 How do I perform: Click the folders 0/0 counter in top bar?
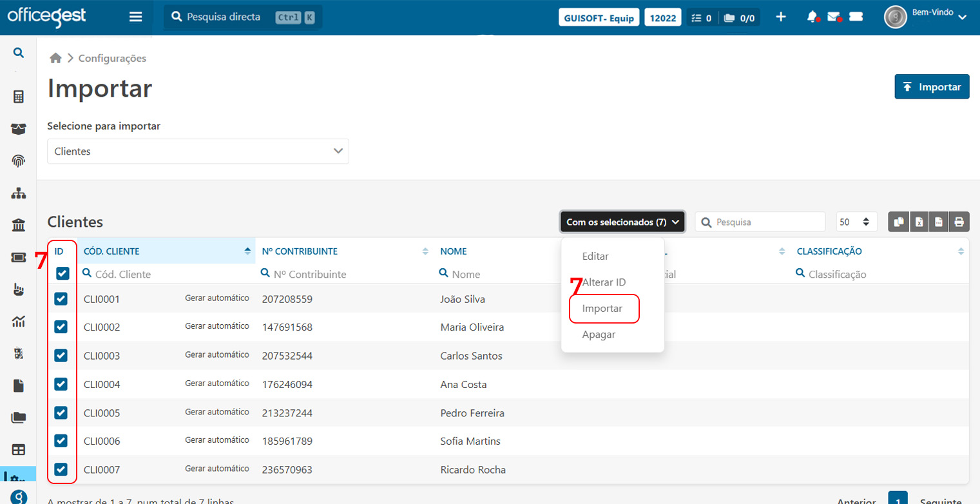(x=739, y=18)
